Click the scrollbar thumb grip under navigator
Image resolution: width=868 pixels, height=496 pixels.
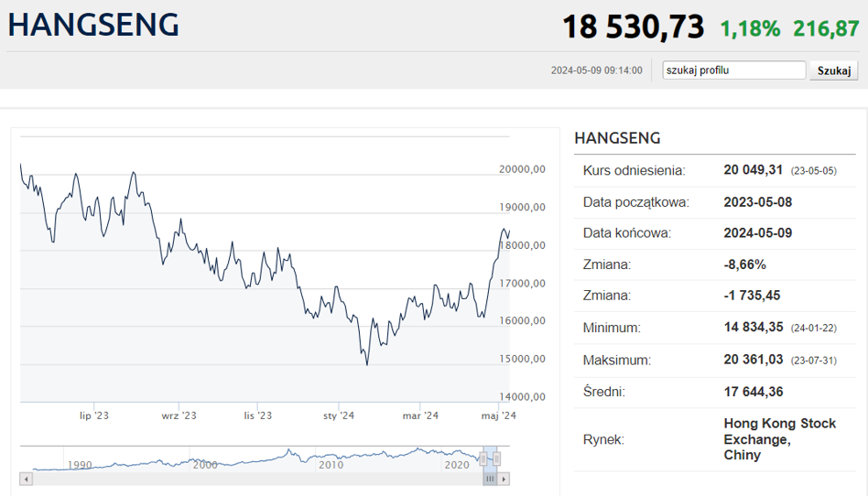491,479
